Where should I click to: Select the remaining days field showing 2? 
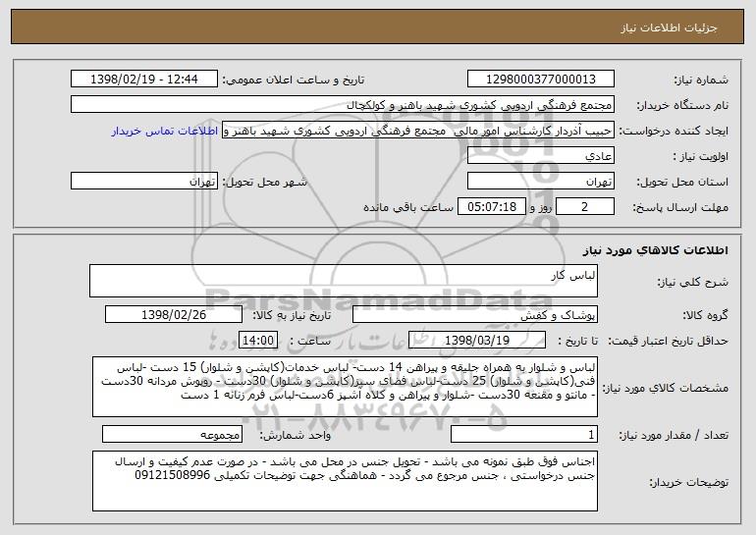click(x=585, y=207)
